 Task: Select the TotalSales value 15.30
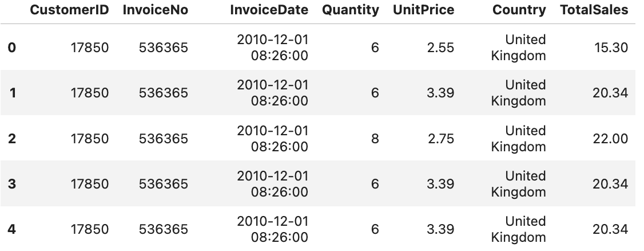pos(610,48)
